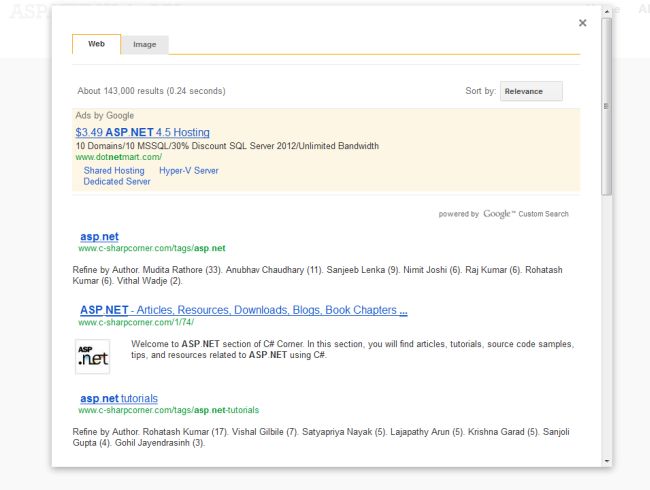
Task: Open ASP.NET Articles, Resources, Downloads result
Action: 244,310
